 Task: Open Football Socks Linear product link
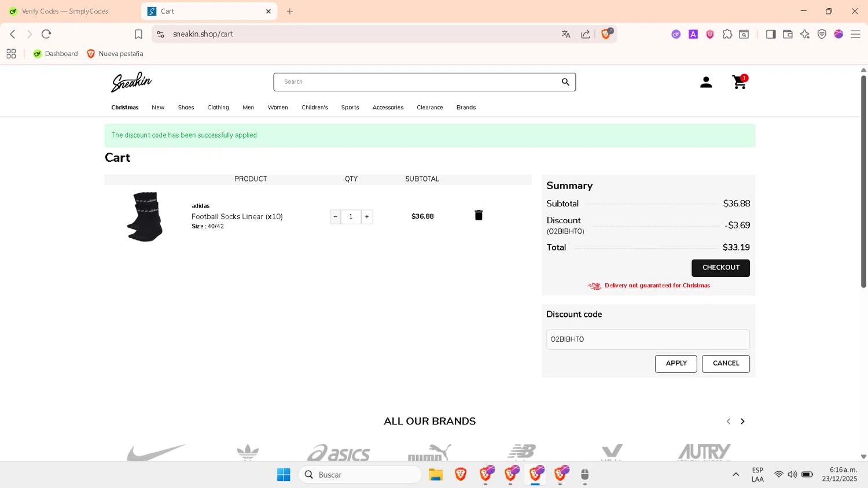[237, 217]
